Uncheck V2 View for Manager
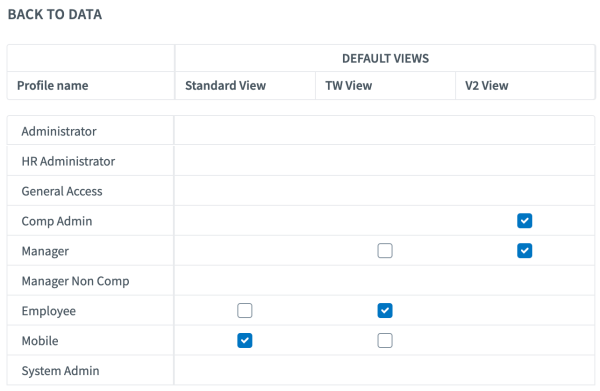 (524, 251)
